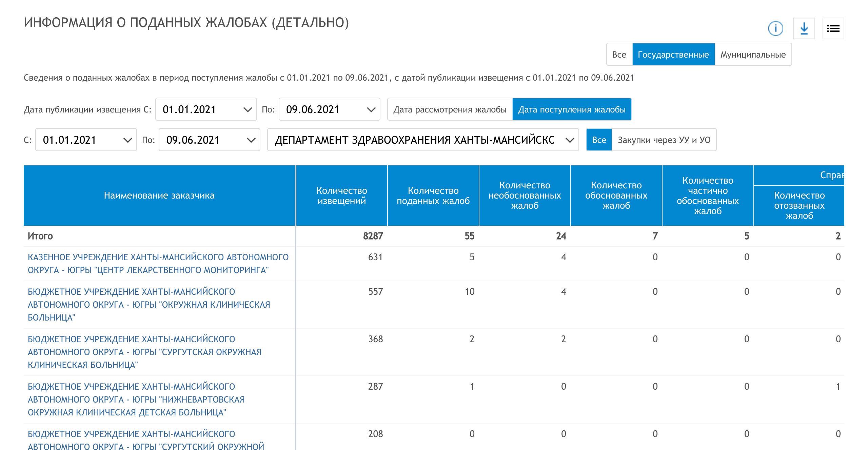Switch to Закупки через УУ и УО

pos(664,140)
